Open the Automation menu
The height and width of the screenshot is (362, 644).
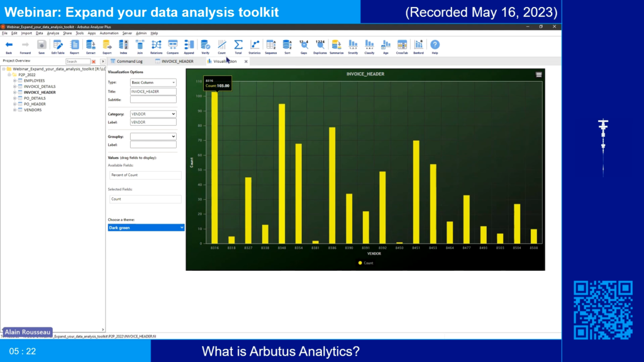pos(109,33)
